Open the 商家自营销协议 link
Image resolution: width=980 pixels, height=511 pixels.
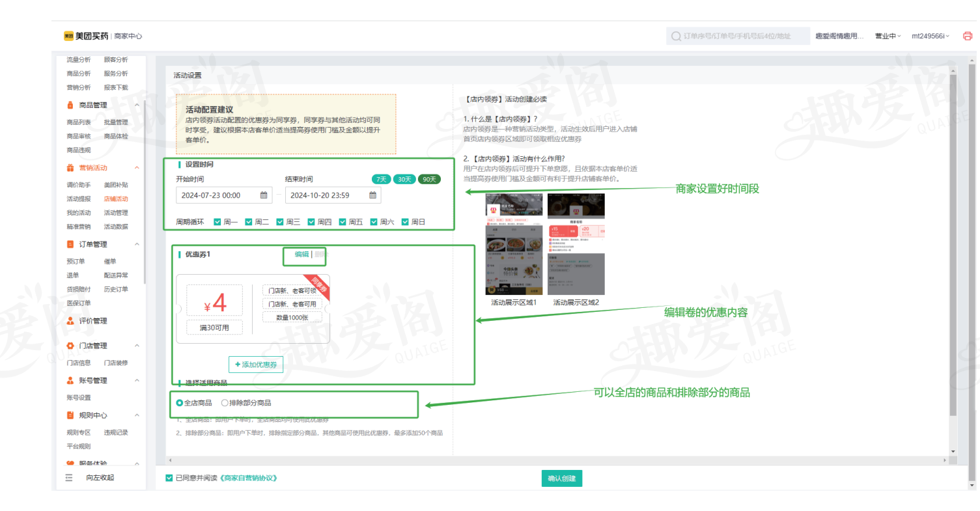click(x=250, y=478)
